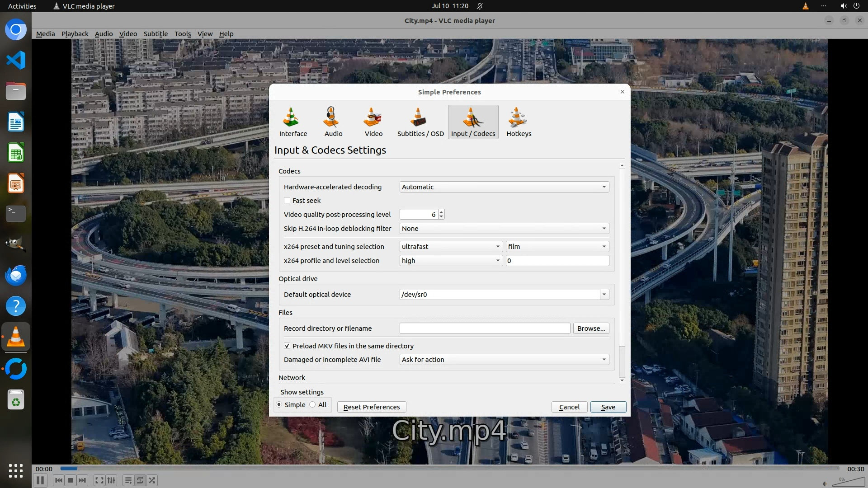Click Browse for record directory
868x488 pixels.
point(590,328)
